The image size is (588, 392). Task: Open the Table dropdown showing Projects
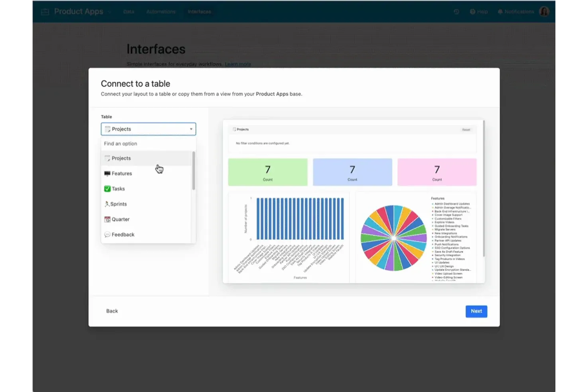tap(148, 129)
